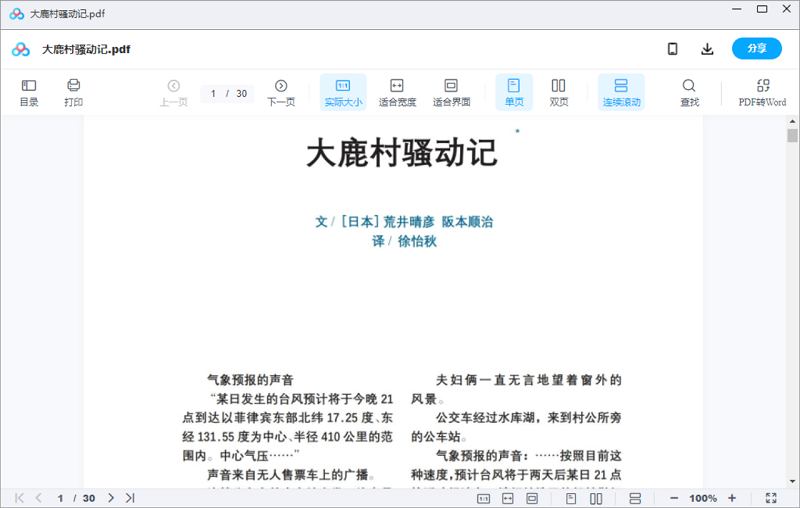
Task: Open the 目录 table of contents panel
Action: pos(29,92)
